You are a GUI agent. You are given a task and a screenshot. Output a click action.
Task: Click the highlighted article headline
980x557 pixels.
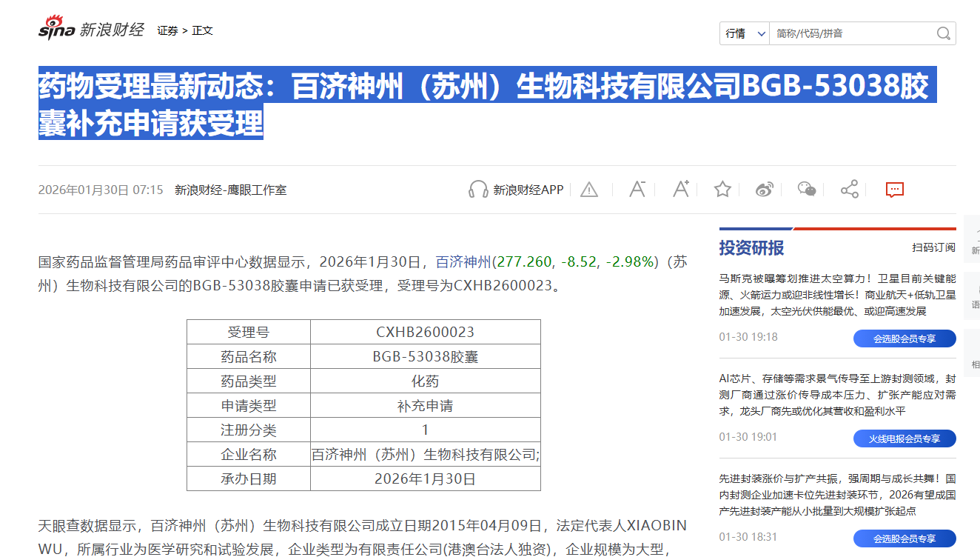pos(487,104)
